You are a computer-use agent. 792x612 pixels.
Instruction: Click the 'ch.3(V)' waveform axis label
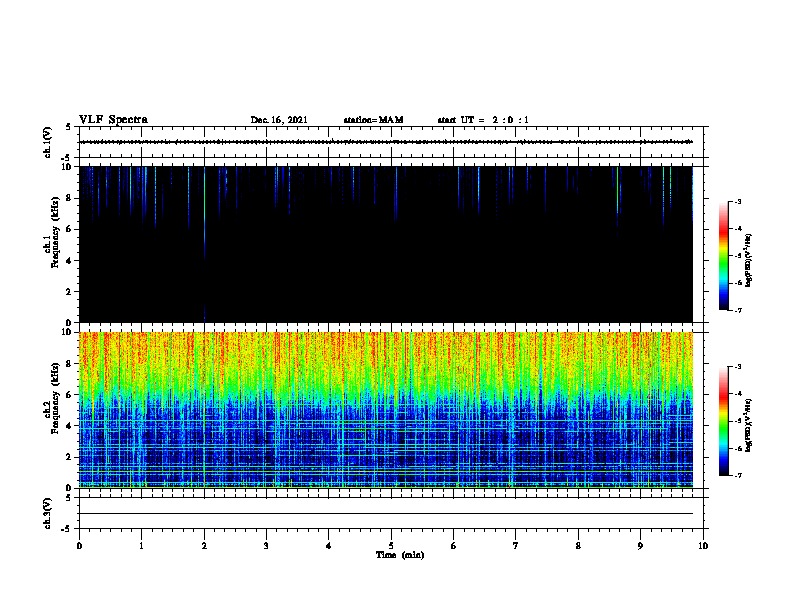48,513
